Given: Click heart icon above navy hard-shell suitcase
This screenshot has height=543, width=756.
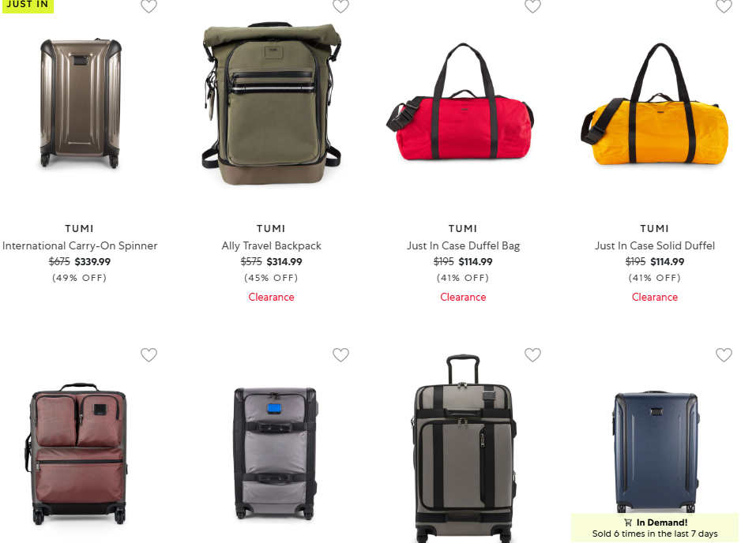Looking at the screenshot, I should [724, 354].
